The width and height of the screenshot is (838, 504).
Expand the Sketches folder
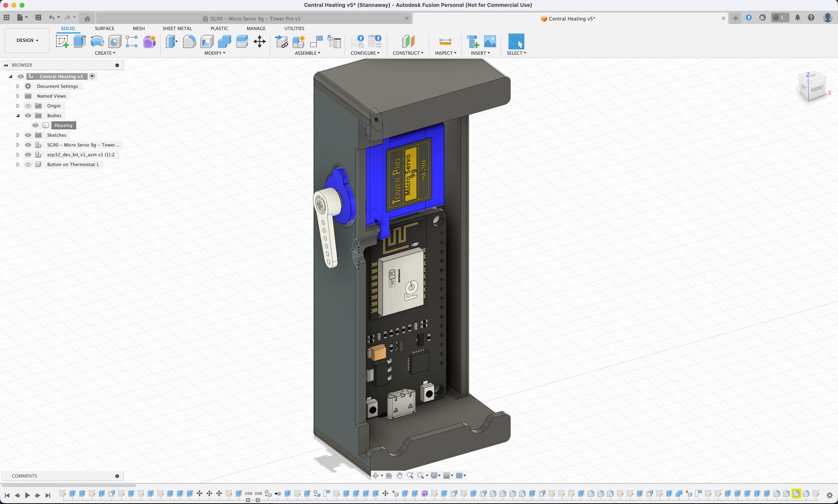pyautogui.click(x=18, y=135)
